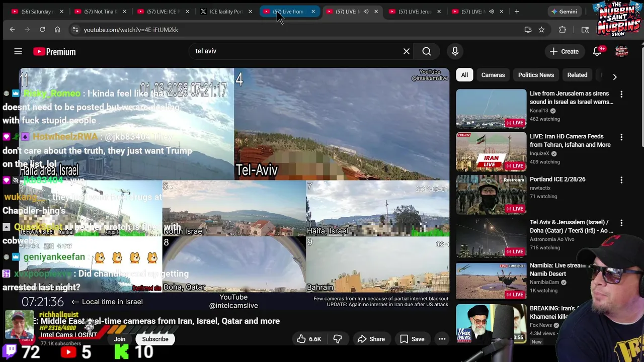Bookmark this page with the star icon
This screenshot has height=362, width=644.
(x=541, y=30)
